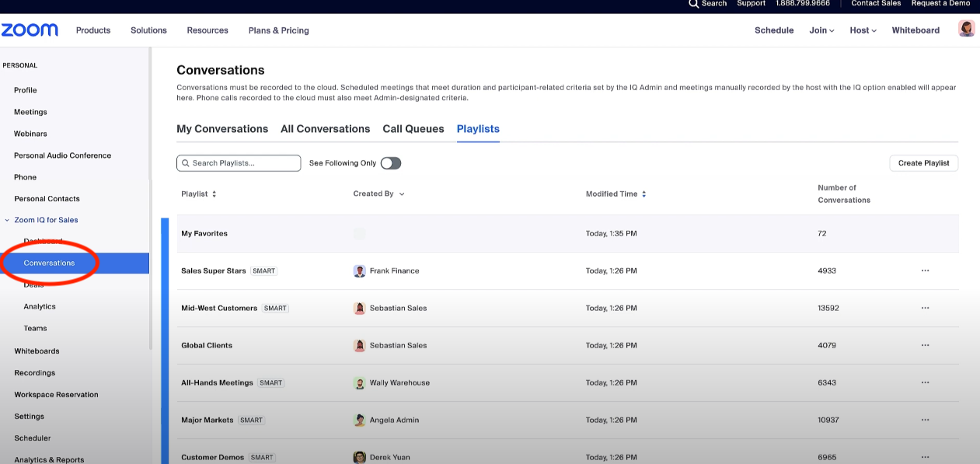
Task: Click the sidebar vertical scrollbar
Action: (150, 198)
